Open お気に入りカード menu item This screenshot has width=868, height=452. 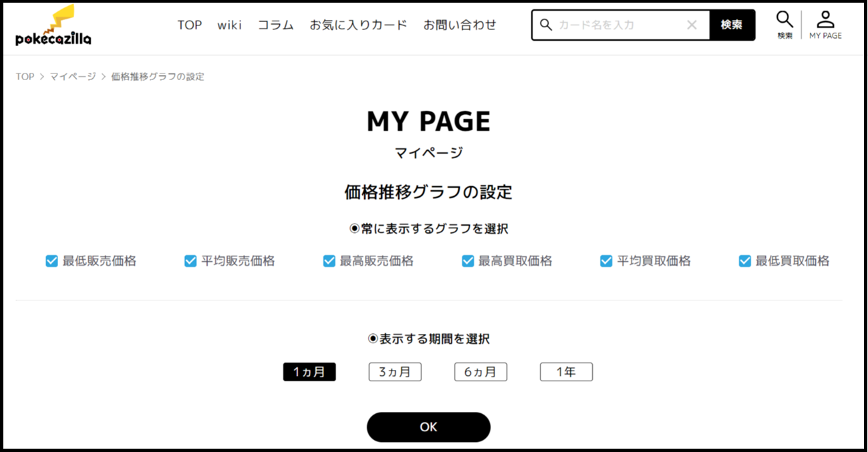tap(358, 25)
